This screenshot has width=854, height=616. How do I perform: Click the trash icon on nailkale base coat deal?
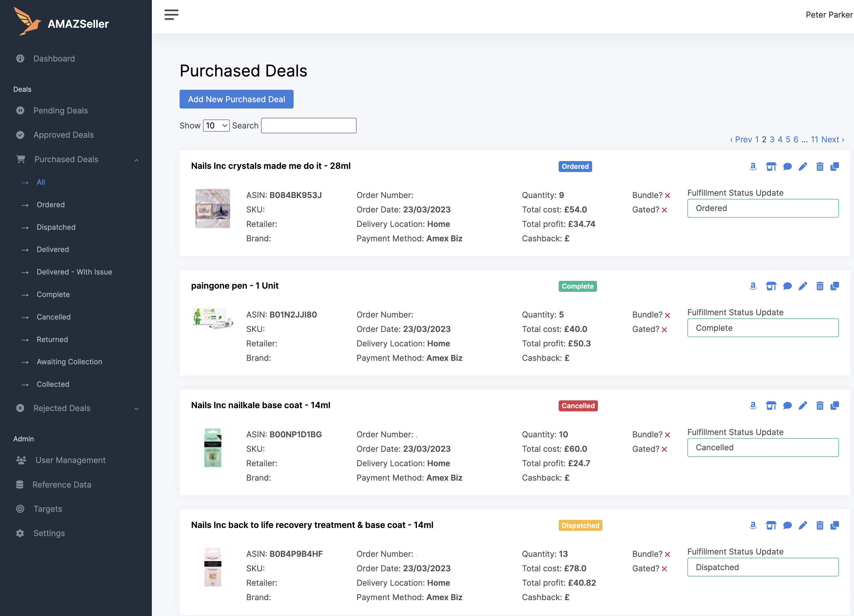click(819, 406)
